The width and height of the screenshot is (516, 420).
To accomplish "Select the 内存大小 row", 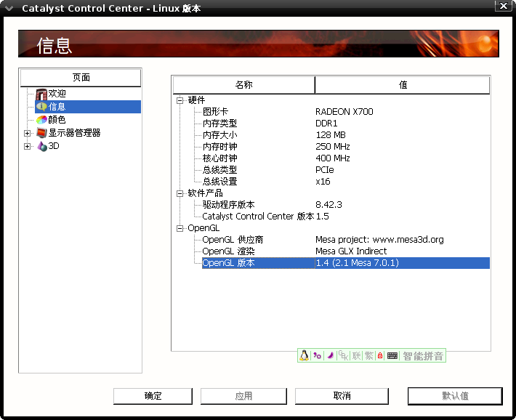I will click(345, 135).
